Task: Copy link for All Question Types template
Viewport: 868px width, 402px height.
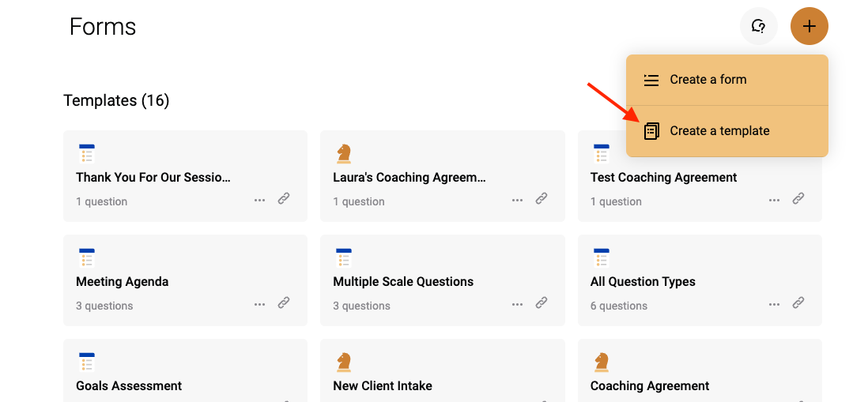Action: (x=798, y=302)
